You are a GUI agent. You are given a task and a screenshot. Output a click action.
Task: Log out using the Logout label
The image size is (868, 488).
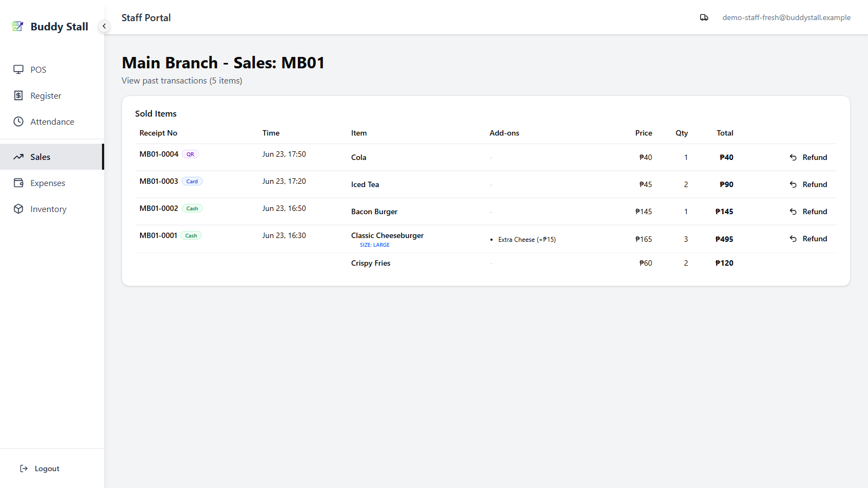click(x=47, y=468)
